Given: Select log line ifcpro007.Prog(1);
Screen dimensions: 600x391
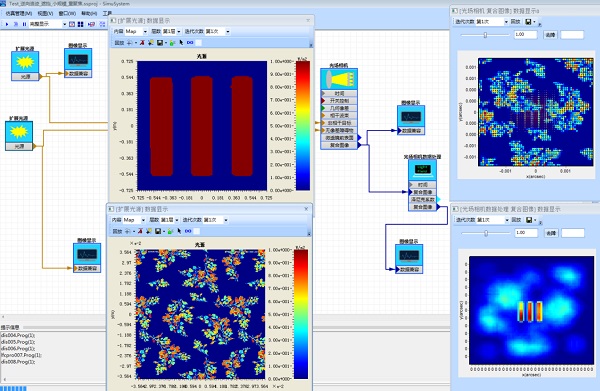Looking at the screenshot, I should [21, 355].
